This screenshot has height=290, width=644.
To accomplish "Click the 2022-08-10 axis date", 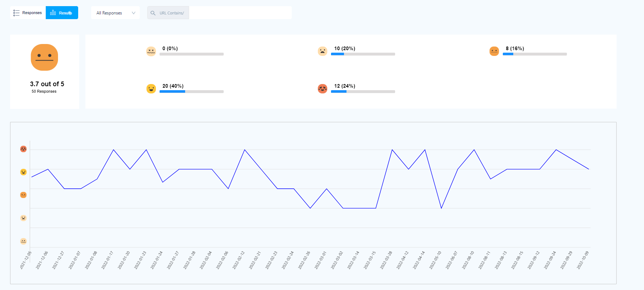I will (x=468, y=260).
